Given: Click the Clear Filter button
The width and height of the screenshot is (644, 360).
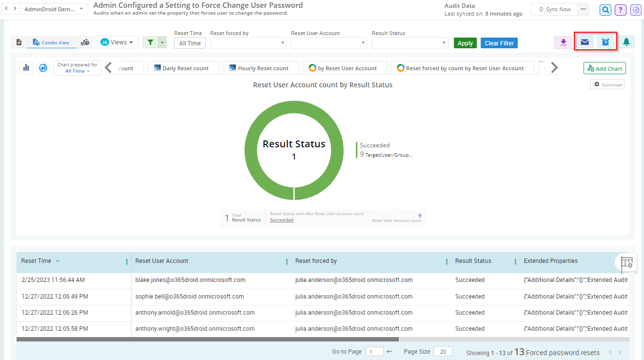Looking at the screenshot, I should [499, 43].
